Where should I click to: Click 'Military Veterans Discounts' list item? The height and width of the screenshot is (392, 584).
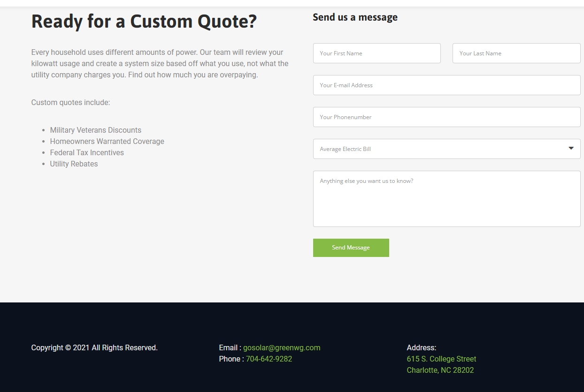tap(96, 130)
